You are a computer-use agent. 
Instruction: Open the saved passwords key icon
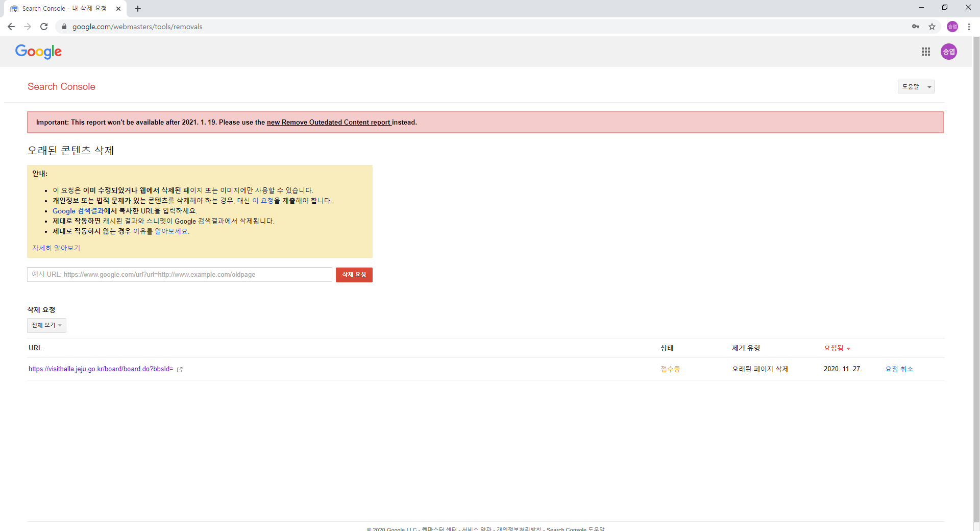[x=916, y=27]
